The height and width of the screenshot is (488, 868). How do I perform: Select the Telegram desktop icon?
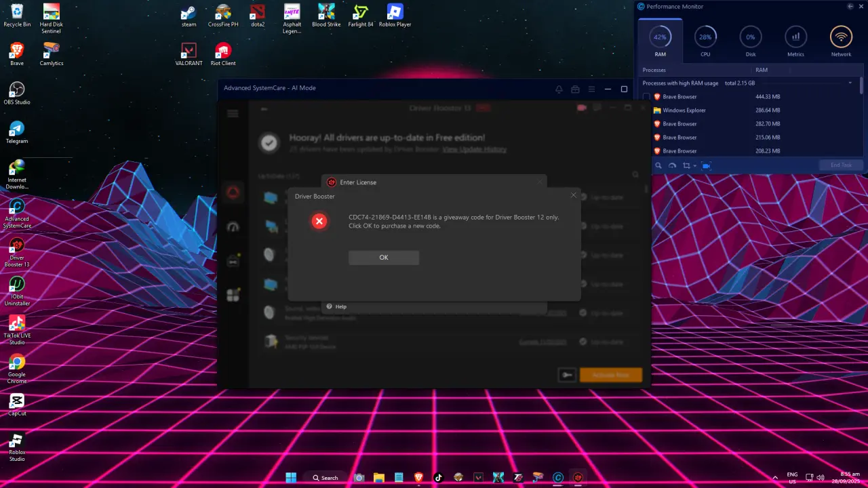pos(17,133)
